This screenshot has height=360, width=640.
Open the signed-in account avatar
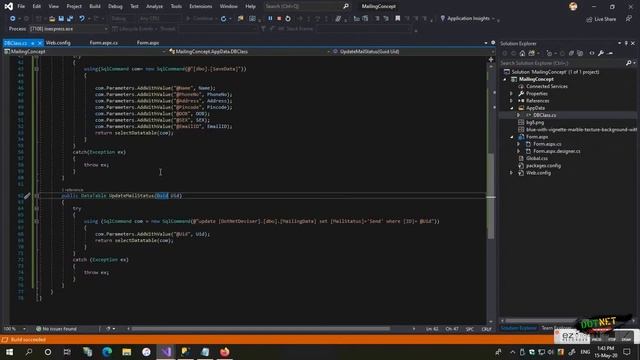(x=573, y=6)
